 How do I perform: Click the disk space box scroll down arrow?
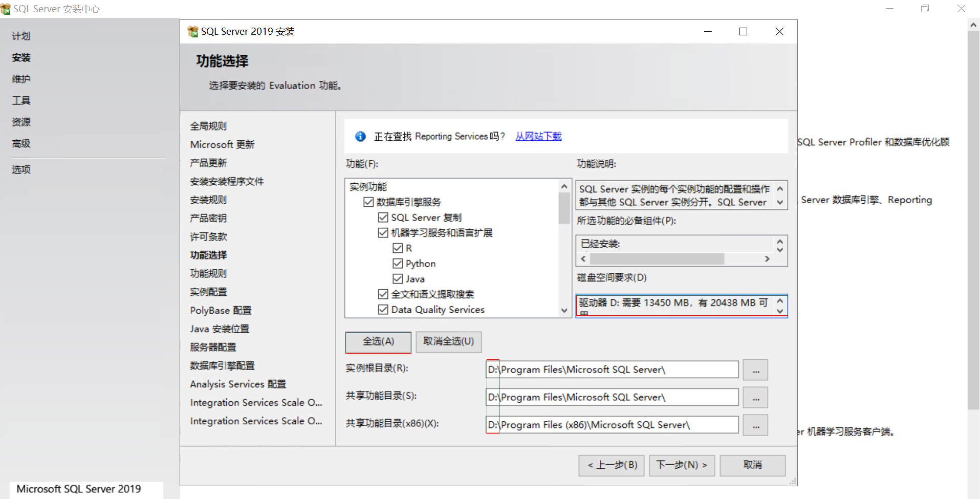point(780,311)
